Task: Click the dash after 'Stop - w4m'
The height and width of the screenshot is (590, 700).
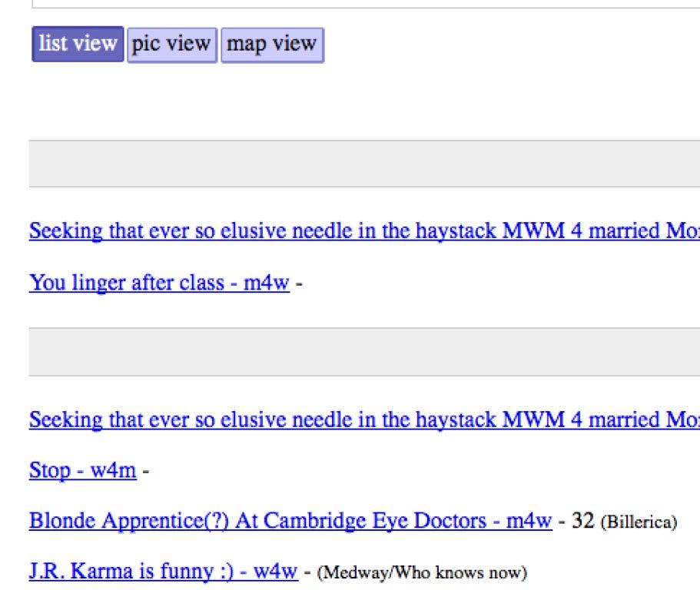Action: (x=145, y=470)
